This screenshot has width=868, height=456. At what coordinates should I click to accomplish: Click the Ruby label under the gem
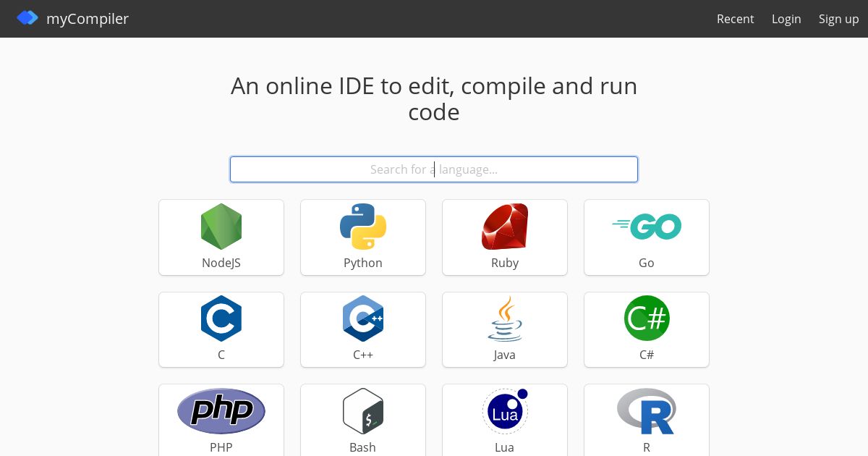point(505,263)
